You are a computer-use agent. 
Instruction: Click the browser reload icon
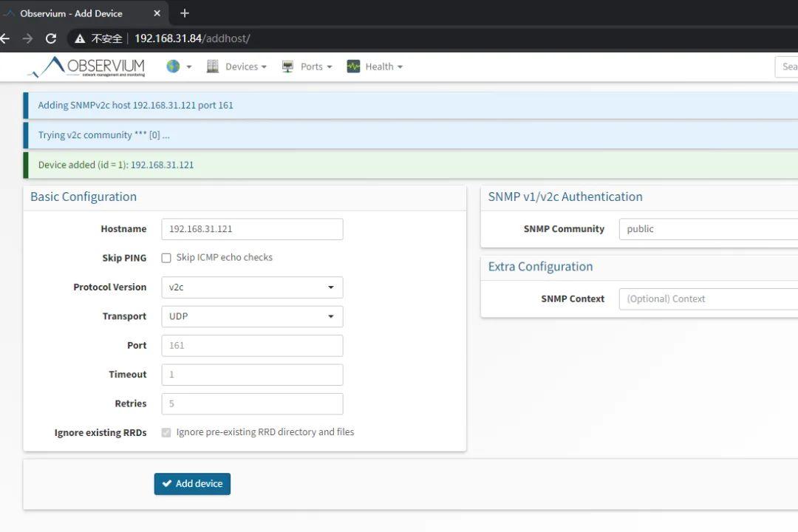coord(50,38)
